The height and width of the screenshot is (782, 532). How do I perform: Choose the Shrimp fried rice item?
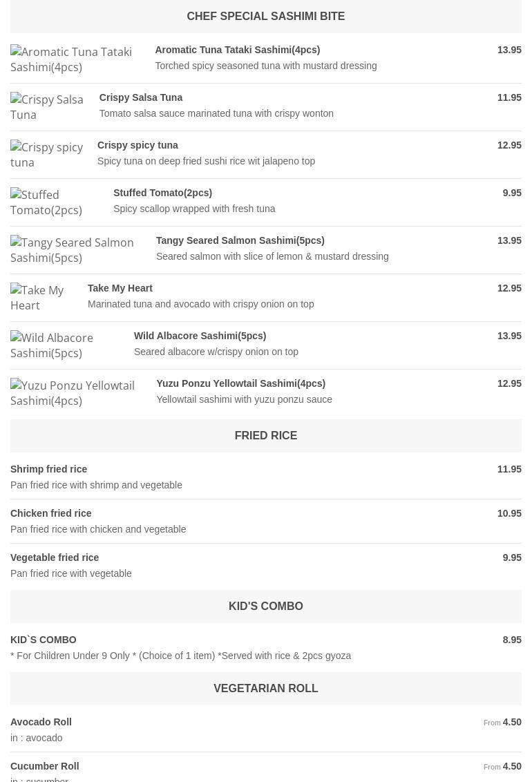click(49, 469)
